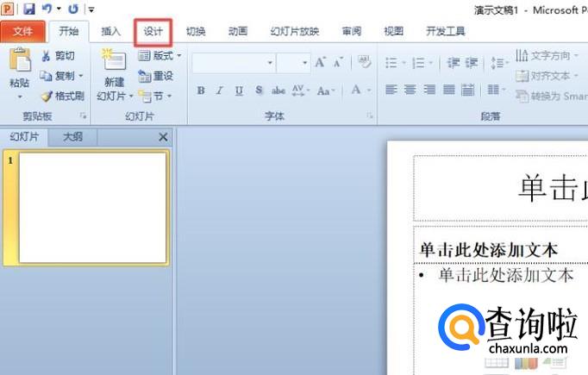
Task: Open the 开发工具 Developer tab
Action: (446, 31)
